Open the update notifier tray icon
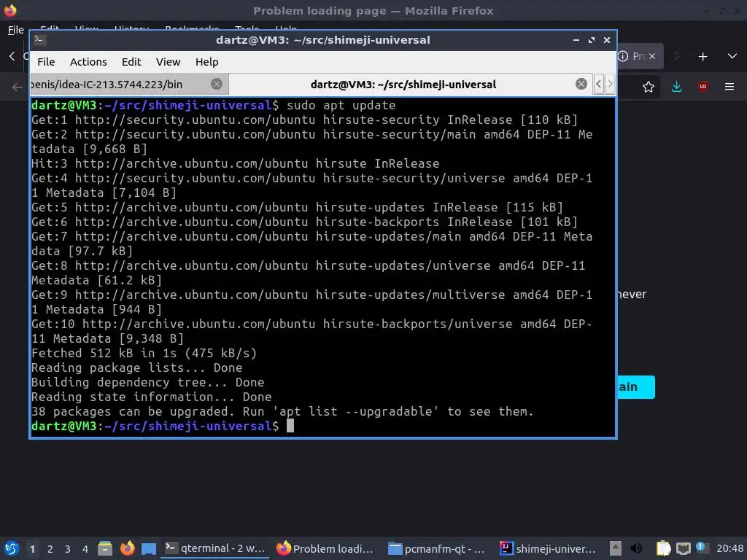This screenshot has width=747, height=560. click(x=701, y=548)
